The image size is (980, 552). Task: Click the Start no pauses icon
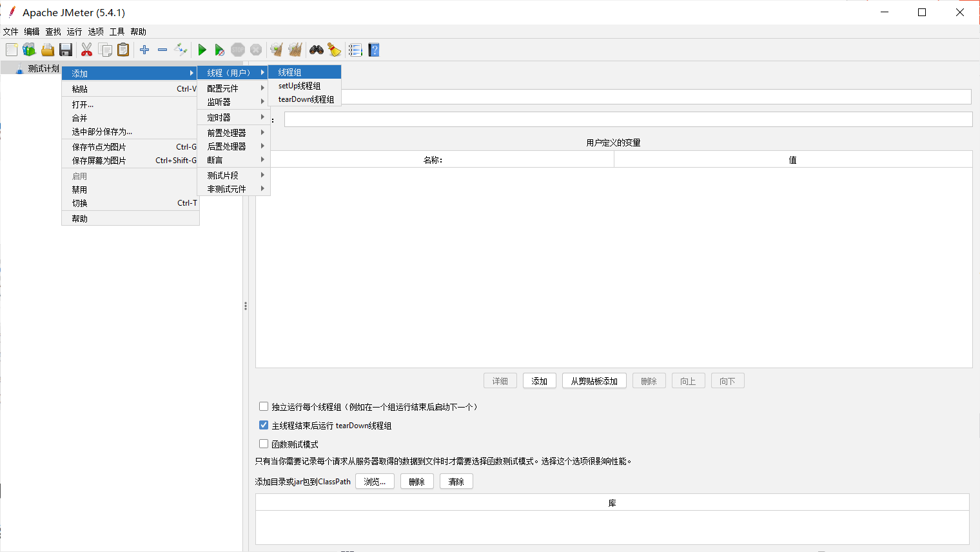coord(220,50)
